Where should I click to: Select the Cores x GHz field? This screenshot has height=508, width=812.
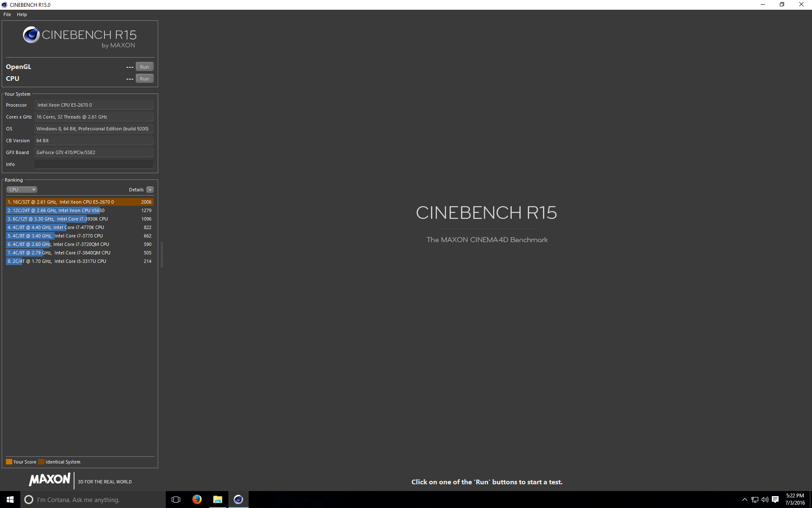click(x=93, y=117)
